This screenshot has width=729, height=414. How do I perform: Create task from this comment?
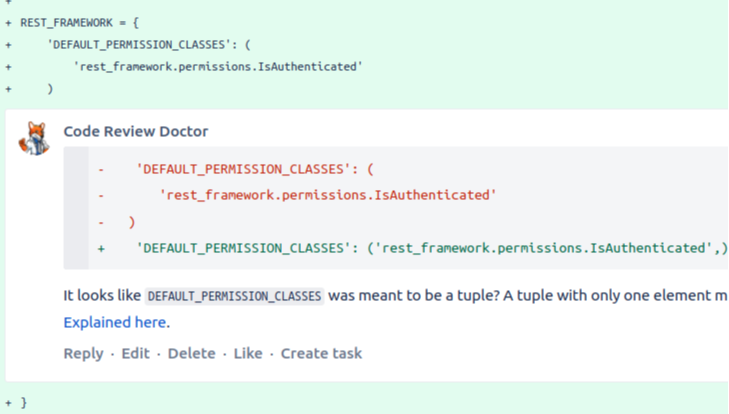(x=321, y=353)
